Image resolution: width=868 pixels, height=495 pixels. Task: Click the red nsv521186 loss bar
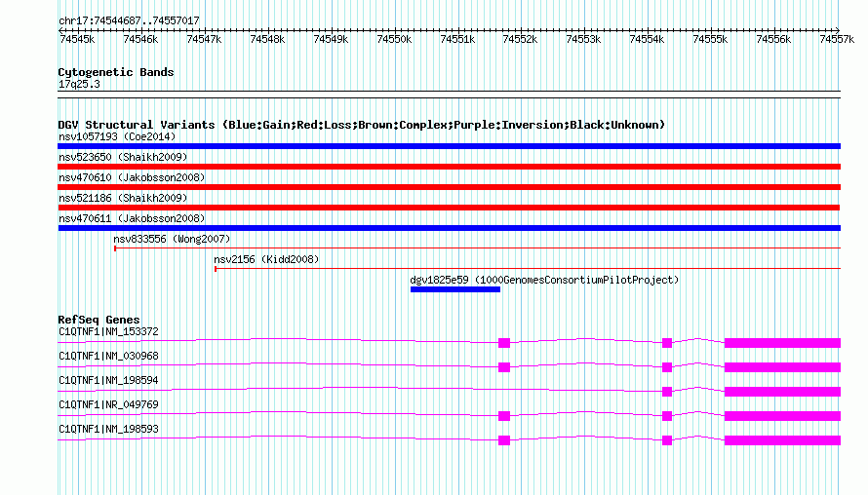(449, 208)
